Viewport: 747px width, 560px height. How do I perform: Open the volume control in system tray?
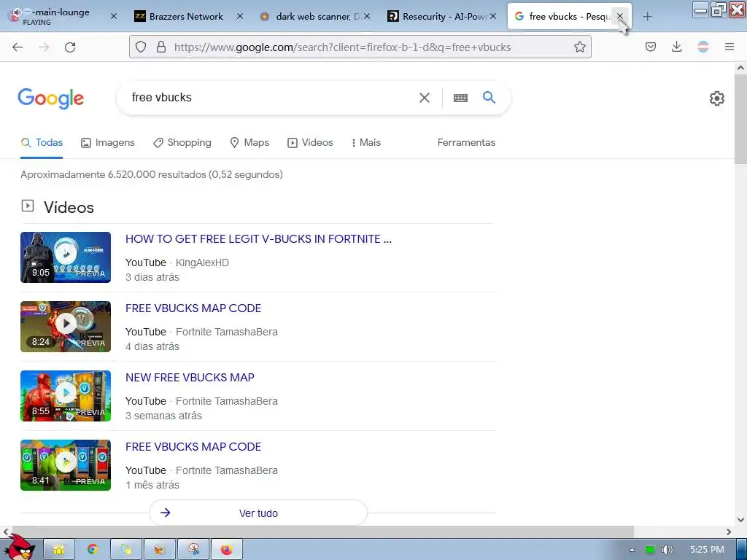[x=667, y=550]
